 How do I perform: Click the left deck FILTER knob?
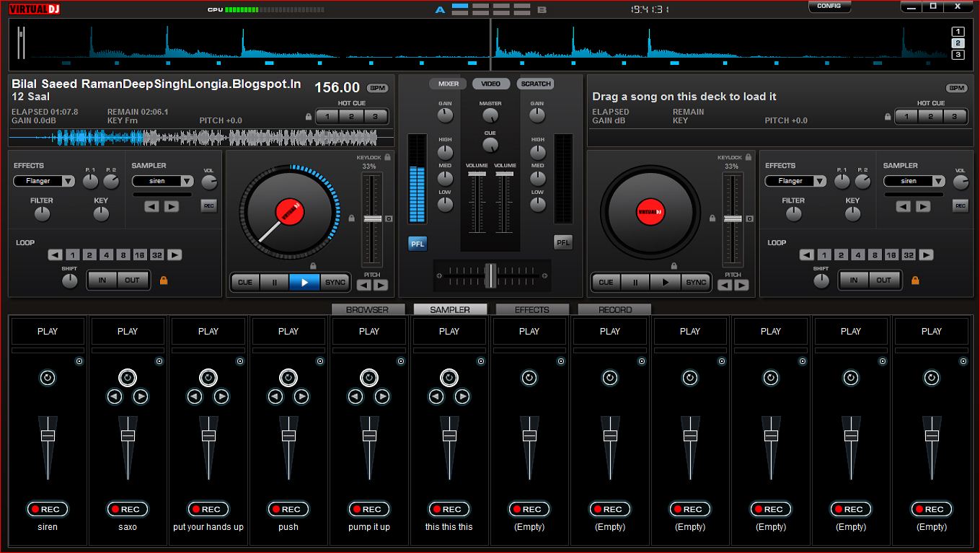[x=42, y=213]
